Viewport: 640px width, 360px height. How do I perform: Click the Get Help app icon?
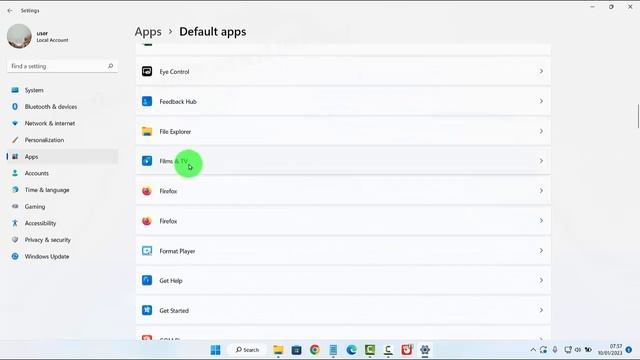[x=147, y=280]
